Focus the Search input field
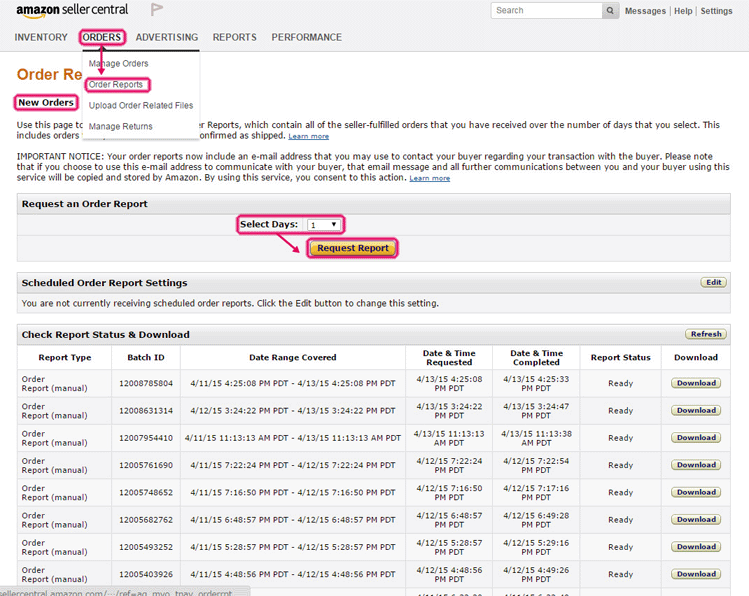This screenshot has width=749, height=596. click(546, 11)
